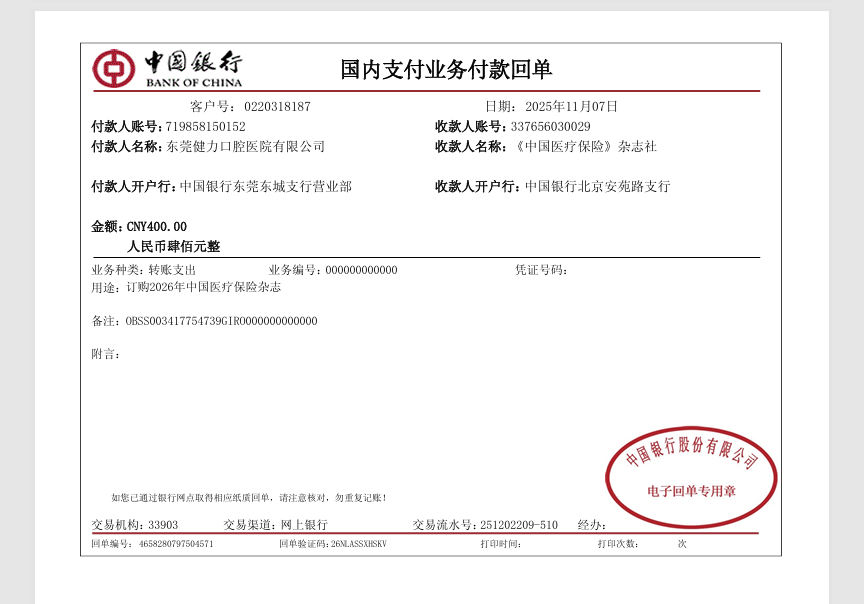Select the amount CNY400.00
The image size is (864, 604).
click(156, 227)
